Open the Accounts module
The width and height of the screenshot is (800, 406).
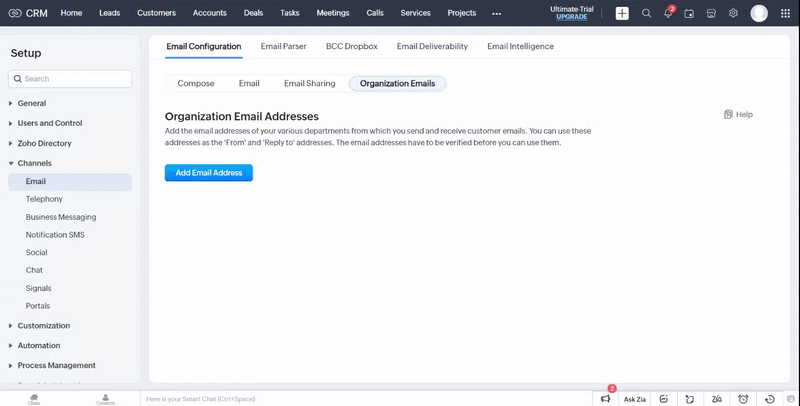point(210,13)
